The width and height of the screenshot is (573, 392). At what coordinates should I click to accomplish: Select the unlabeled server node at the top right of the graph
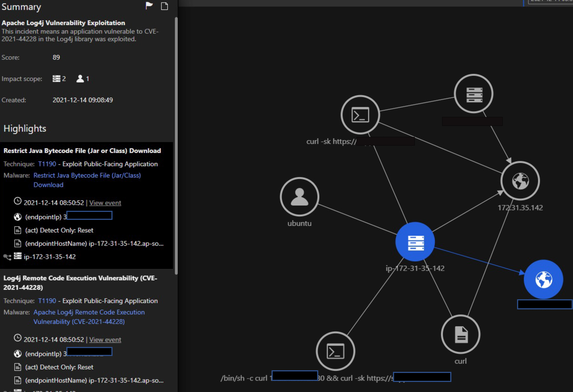pos(474,94)
